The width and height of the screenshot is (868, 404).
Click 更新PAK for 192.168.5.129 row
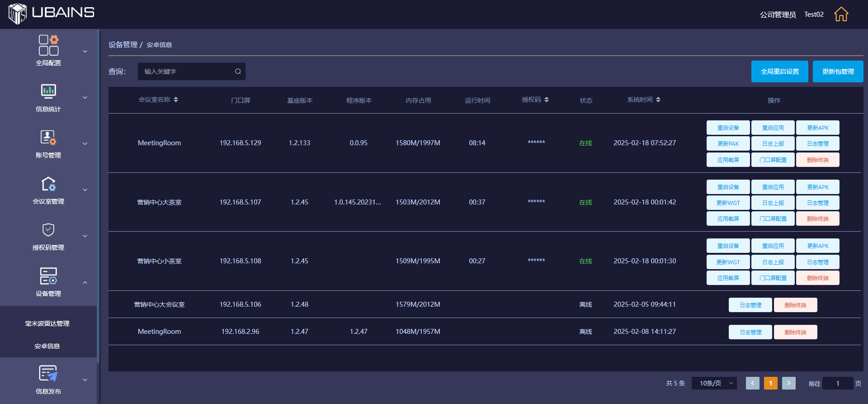click(728, 143)
